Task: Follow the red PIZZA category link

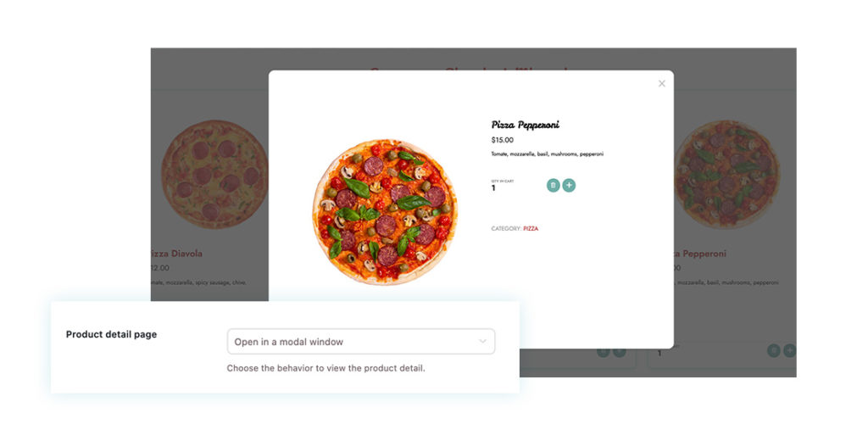Action: point(531,229)
